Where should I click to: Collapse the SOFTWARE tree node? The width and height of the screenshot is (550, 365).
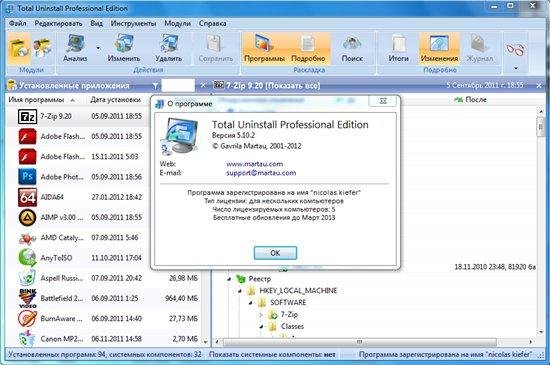[x=251, y=303]
